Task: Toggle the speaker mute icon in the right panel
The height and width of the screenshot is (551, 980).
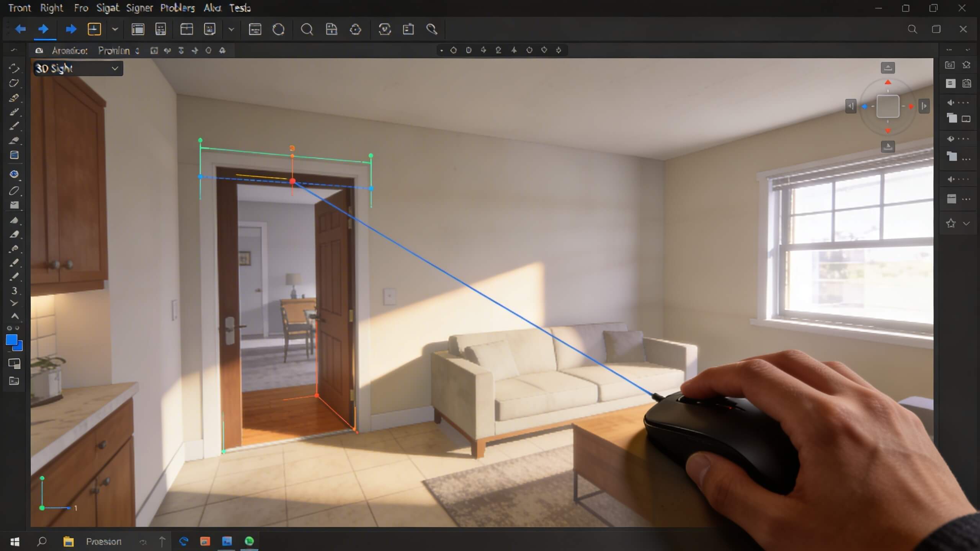Action: tap(951, 102)
